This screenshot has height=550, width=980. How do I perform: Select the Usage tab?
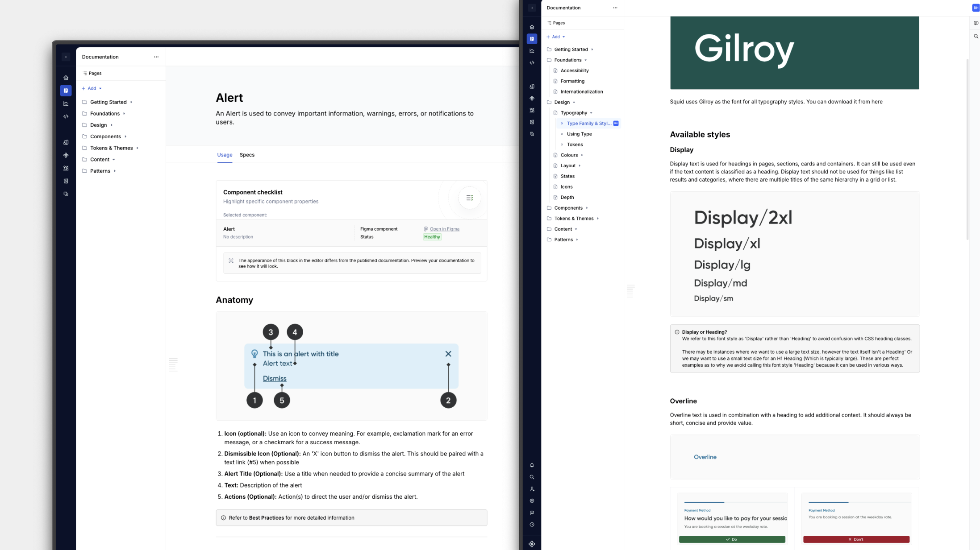[225, 155]
